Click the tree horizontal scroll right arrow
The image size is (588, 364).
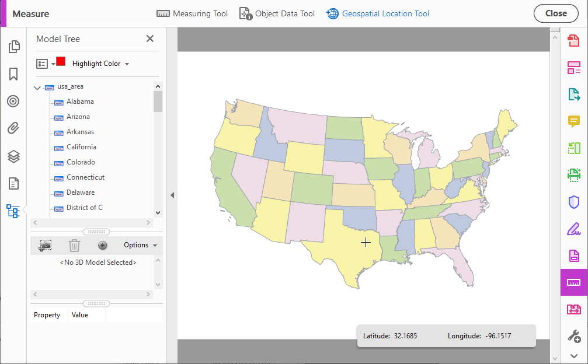[x=148, y=222]
